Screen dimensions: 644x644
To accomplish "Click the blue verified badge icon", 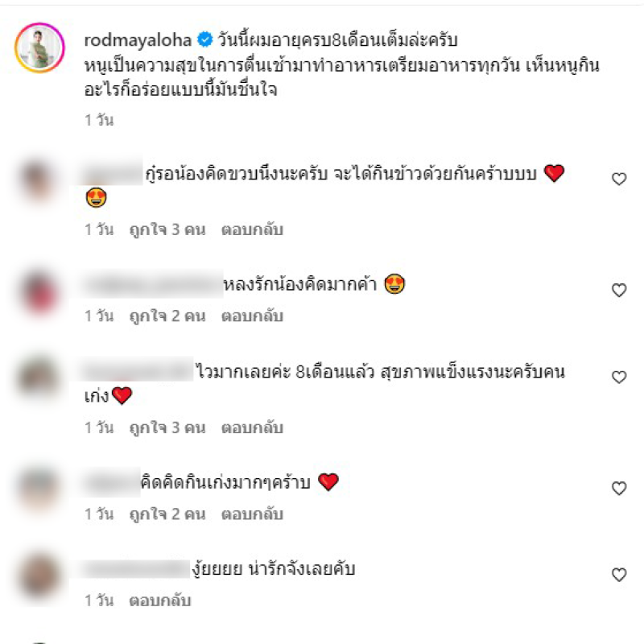I will [204, 39].
